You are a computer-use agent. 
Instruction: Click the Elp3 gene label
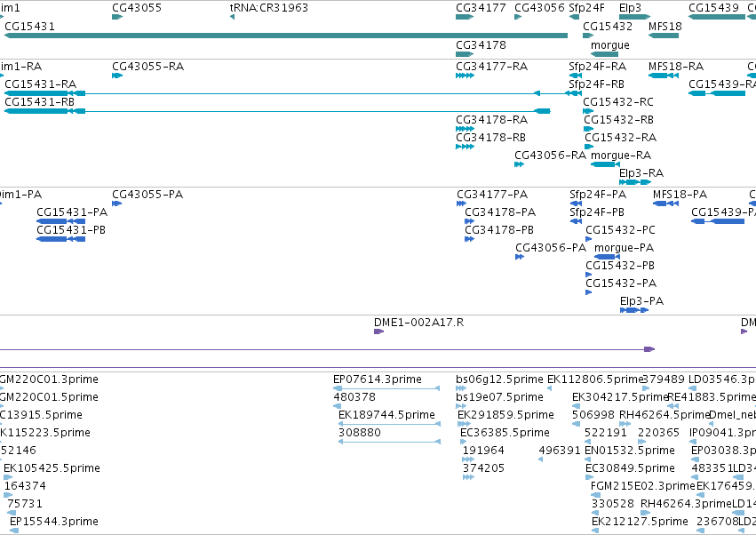[630, 8]
